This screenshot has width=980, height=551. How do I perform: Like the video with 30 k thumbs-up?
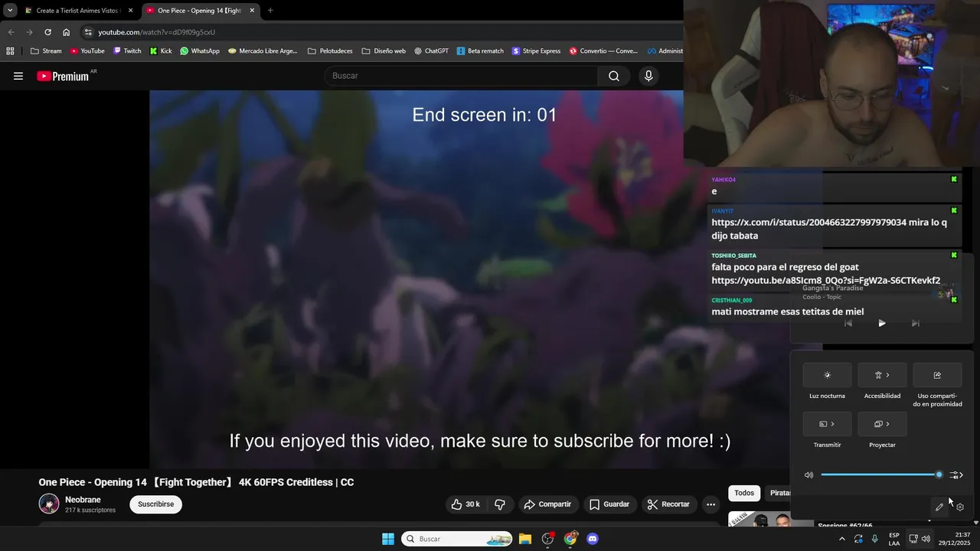465,504
